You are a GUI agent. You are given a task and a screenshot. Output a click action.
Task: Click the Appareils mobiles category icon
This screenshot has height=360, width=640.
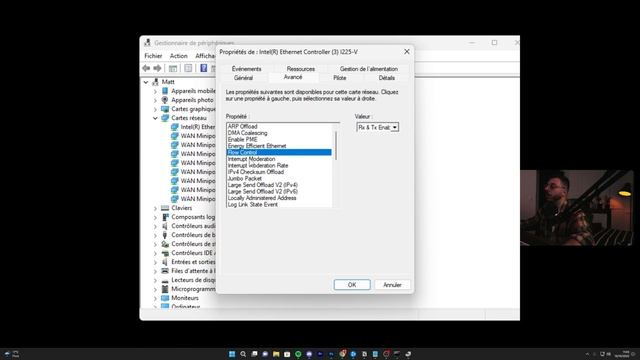pyautogui.click(x=165, y=91)
